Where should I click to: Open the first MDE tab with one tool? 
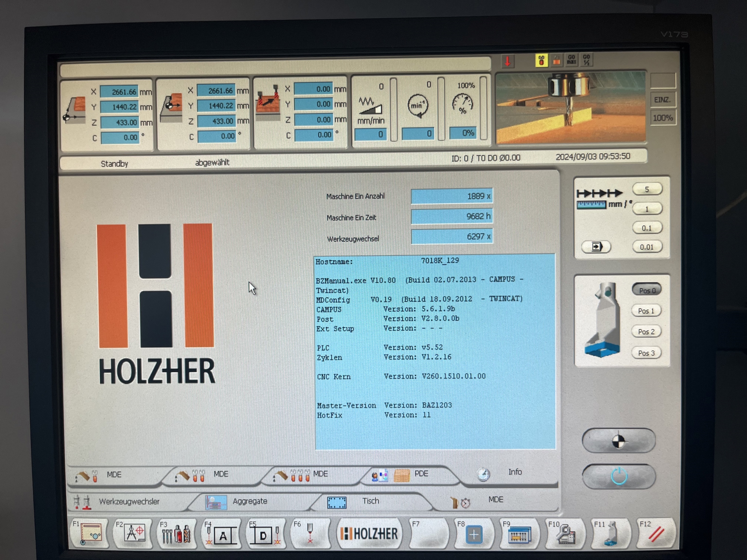pyautogui.click(x=114, y=475)
